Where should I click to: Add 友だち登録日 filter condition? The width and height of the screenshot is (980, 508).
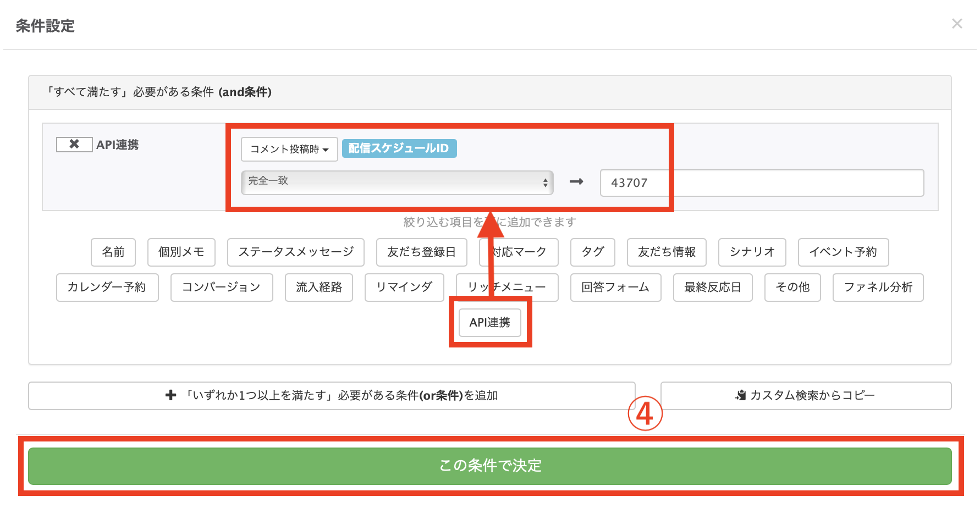pyautogui.click(x=422, y=252)
